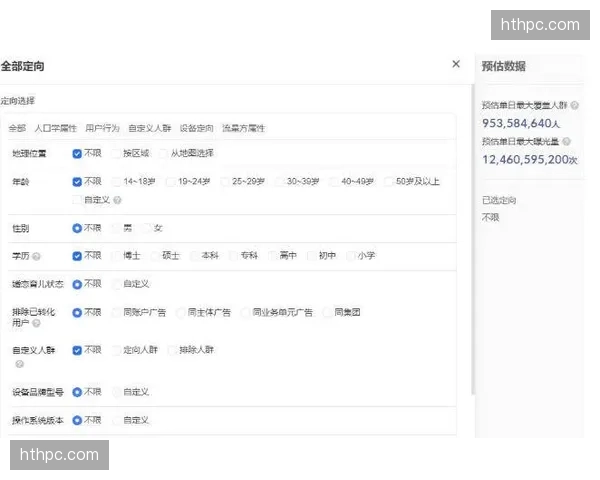Screen dimensions: 600x480
Task: Select 不限 for 婚恋育儿状态
Action: [x=77, y=284]
